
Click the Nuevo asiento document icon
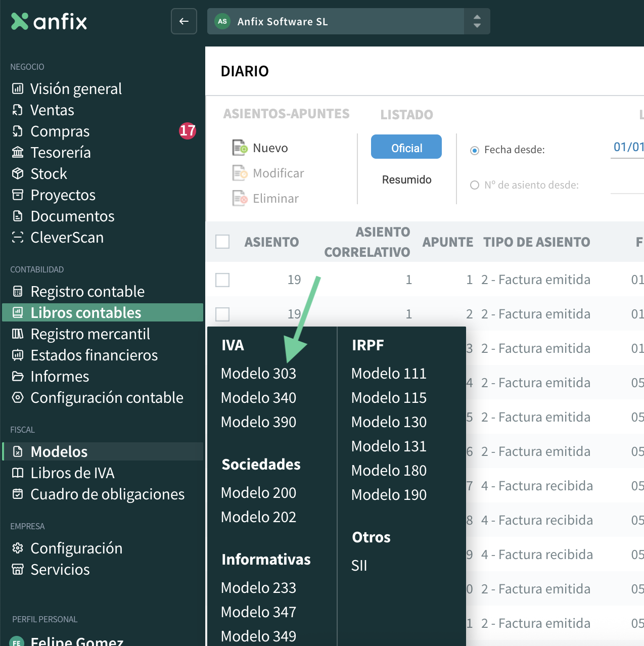tap(240, 148)
